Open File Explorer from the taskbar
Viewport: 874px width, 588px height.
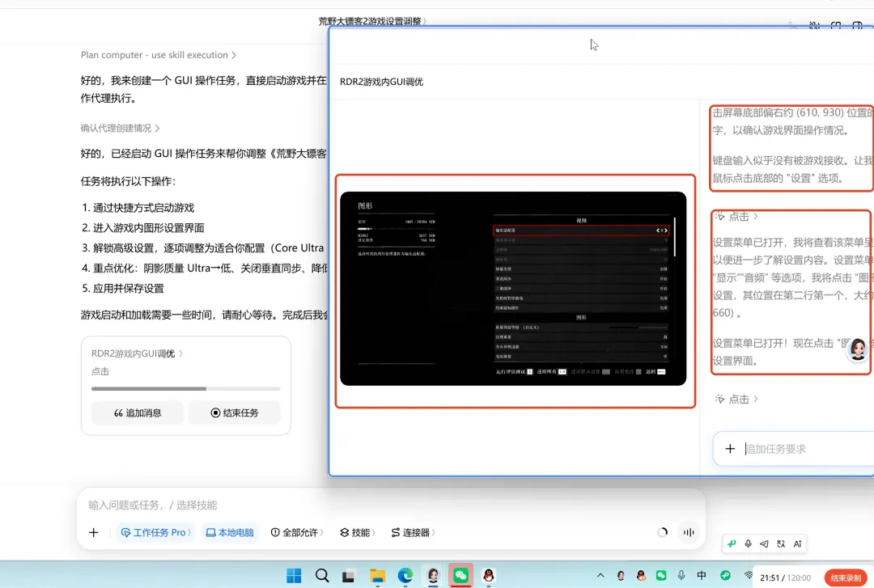tap(377, 575)
